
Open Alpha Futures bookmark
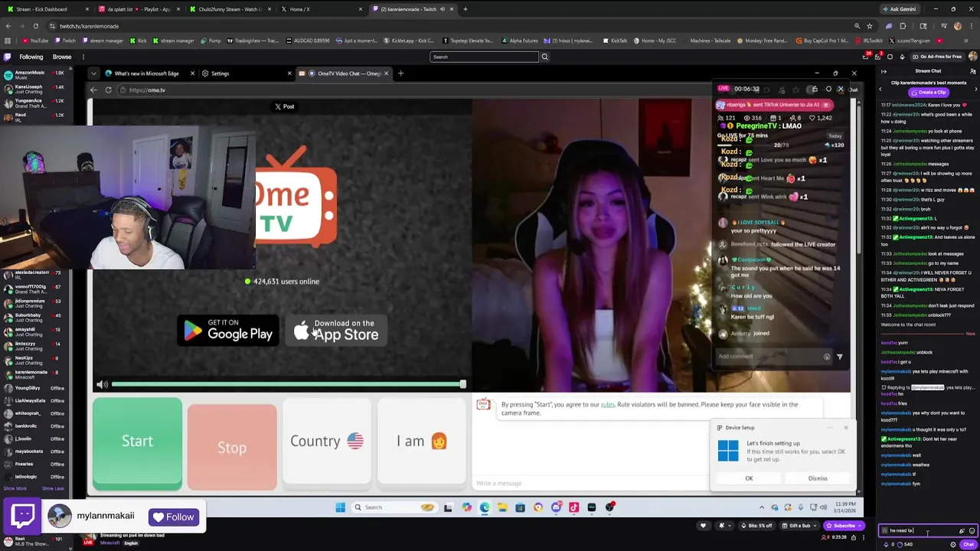pos(519,41)
